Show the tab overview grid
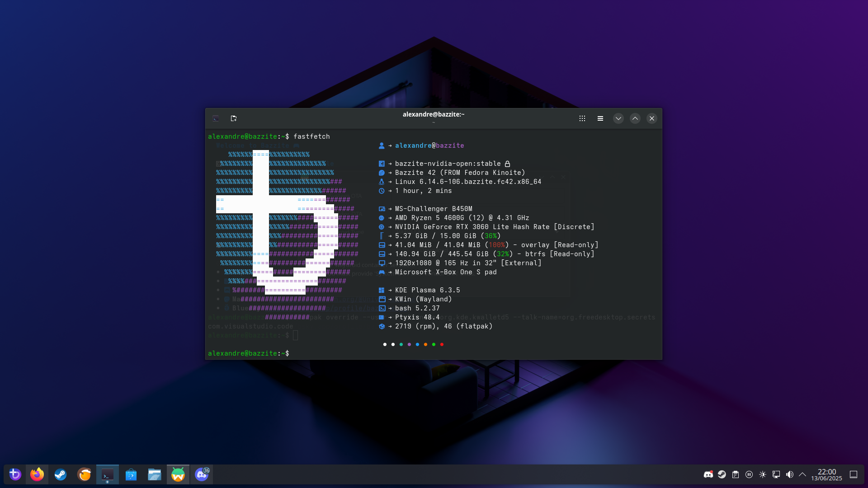This screenshot has height=488, width=868. click(x=582, y=118)
